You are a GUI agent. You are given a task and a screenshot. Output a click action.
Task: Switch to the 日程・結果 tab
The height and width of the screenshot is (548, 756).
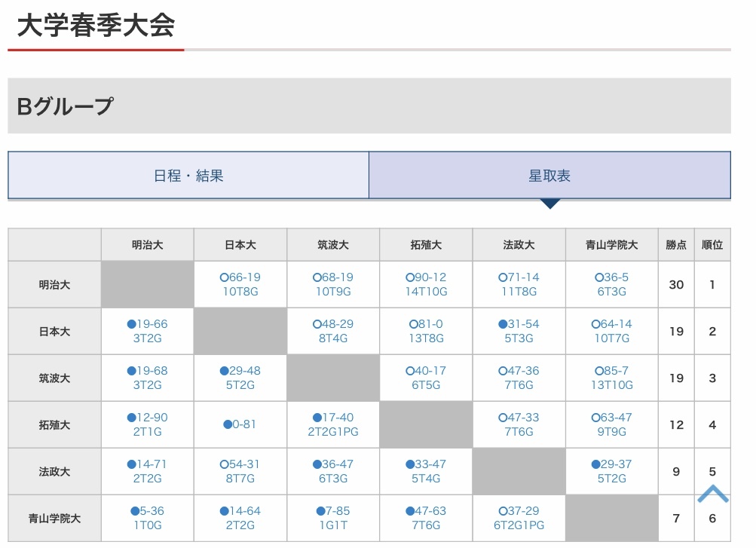point(188,176)
